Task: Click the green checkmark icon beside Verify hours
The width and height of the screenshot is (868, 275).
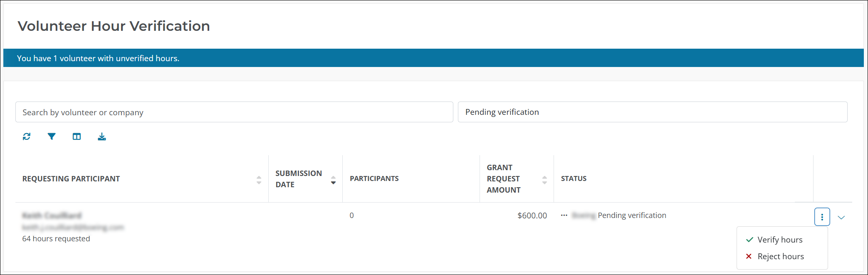Action: coord(749,240)
